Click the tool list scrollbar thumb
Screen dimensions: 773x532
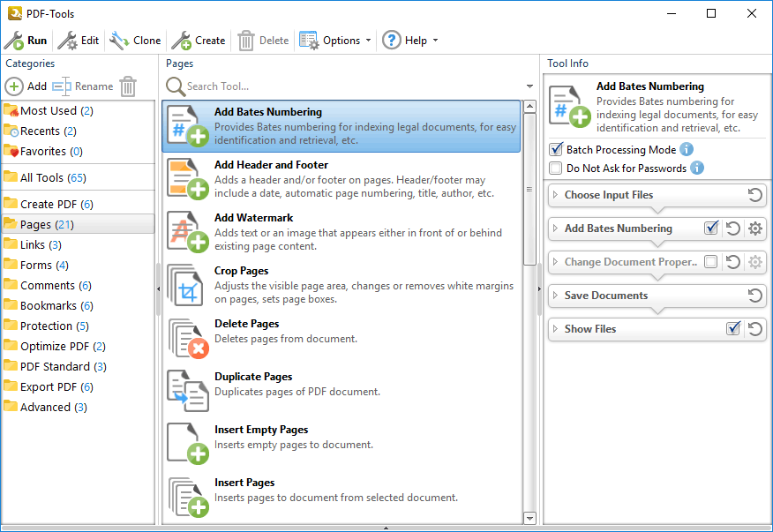(529, 190)
